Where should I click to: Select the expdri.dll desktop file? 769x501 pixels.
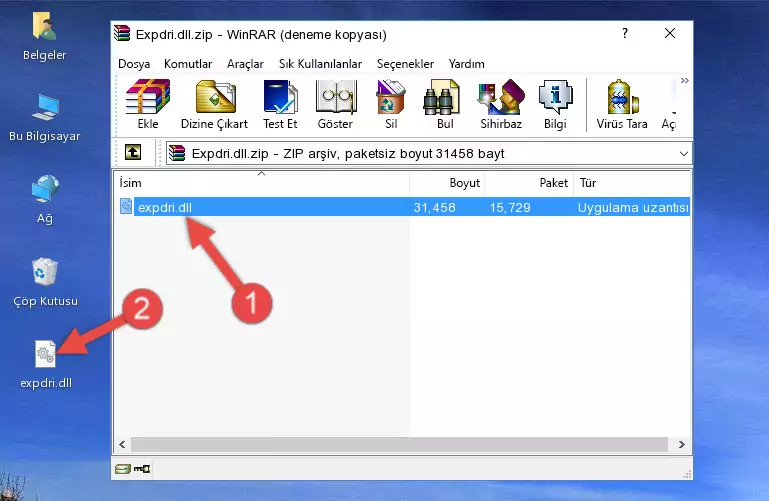46,365
